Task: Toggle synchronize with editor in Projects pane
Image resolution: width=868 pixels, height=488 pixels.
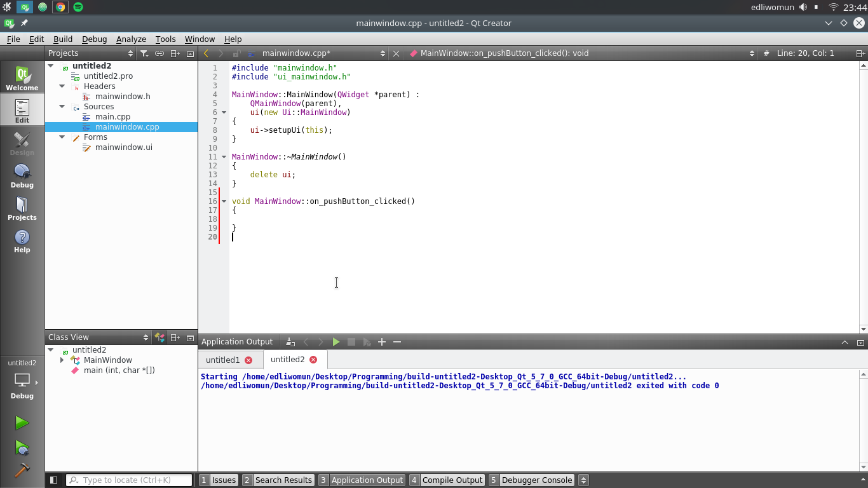Action: coord(159,53)
